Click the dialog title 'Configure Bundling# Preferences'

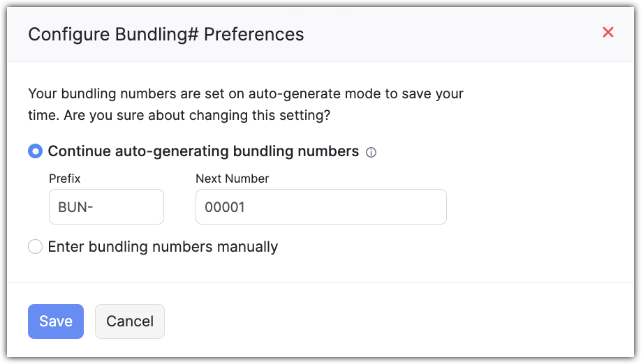pyautogui.click(x=165, y=34)
